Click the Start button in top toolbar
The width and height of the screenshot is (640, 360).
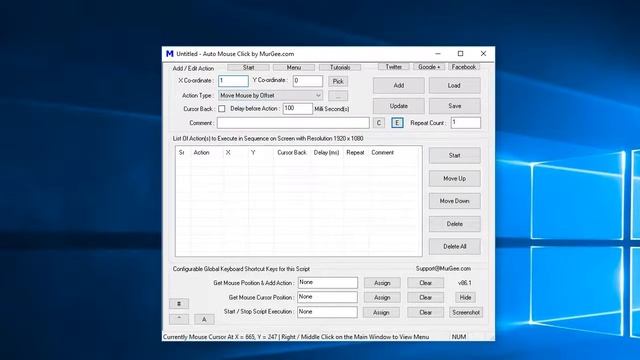248,67
